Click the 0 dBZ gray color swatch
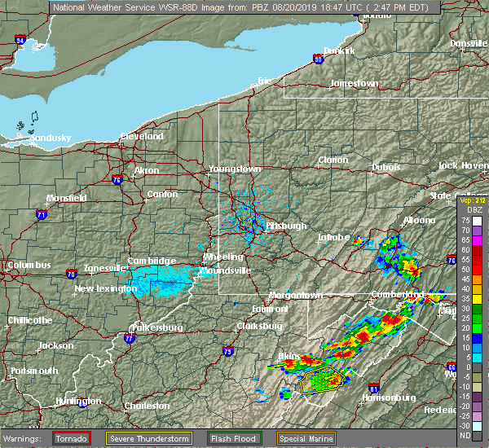This screenshot has height=448, width=489. (x=477, y=367)
